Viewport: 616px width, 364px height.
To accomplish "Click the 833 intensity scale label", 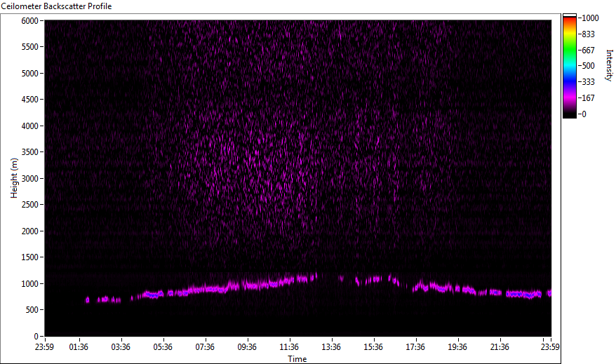I will point(588,34).
